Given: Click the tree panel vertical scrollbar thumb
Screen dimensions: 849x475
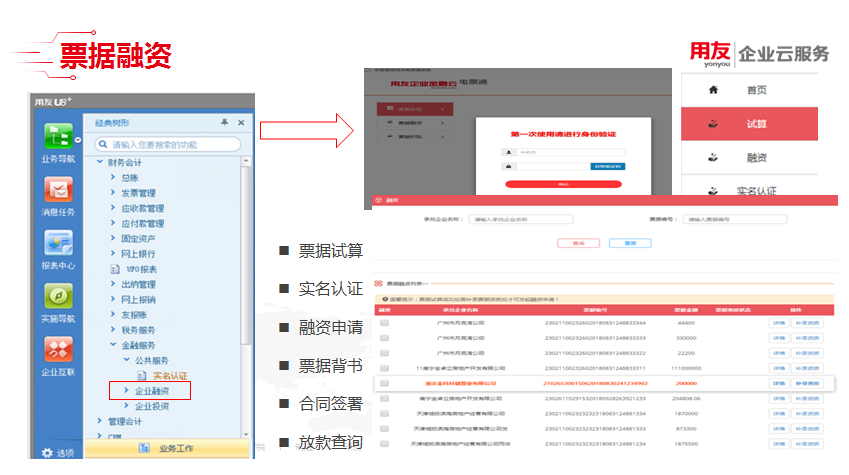Looking at the screenshot, I should pos(246,255).
